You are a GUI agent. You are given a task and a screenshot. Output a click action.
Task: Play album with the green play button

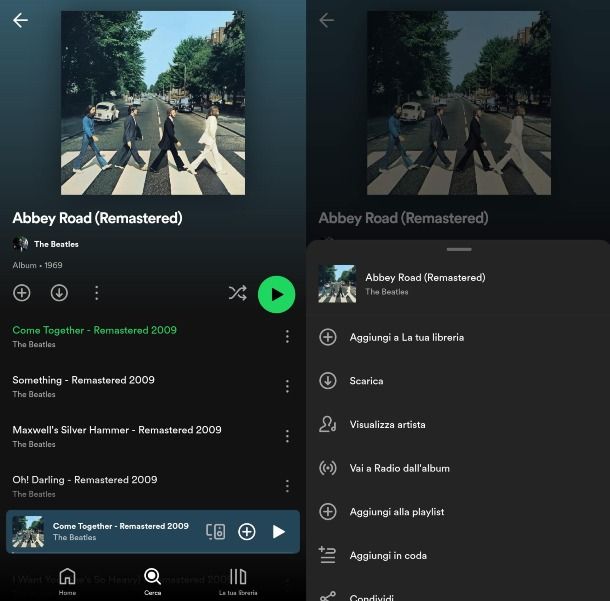(x=277, y=294)
